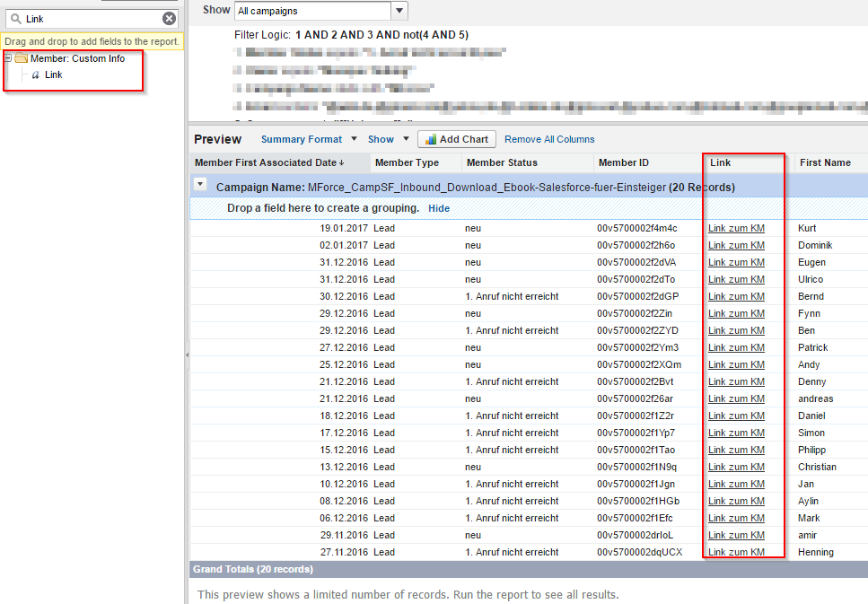Open Link zum KM in Eugen's row
Viewport: 868px width, 604px height.
pos(736,262)
